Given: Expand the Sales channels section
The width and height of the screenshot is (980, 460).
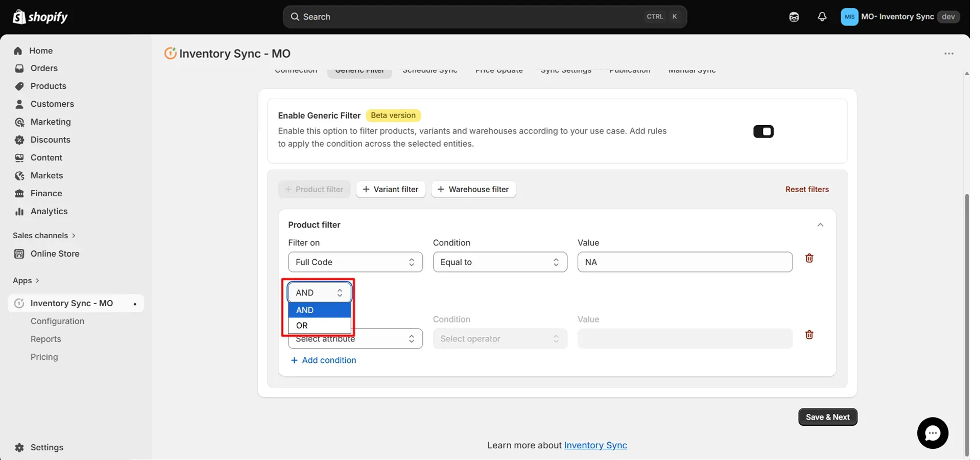Looking at the screenshot, I should click(44, 236).
